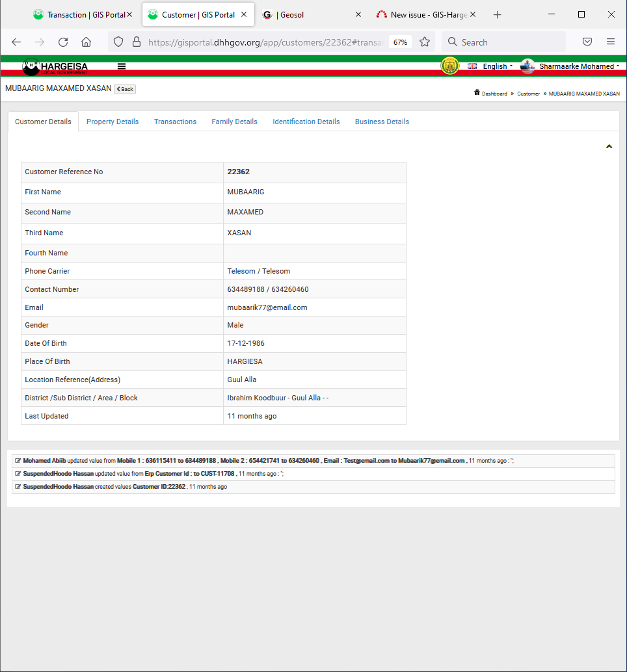Image resolution: width=627 pixels, height=672 pixels.
Task: Close the New issue GIS-Hargeisa tab
Action: pos(473,14)
